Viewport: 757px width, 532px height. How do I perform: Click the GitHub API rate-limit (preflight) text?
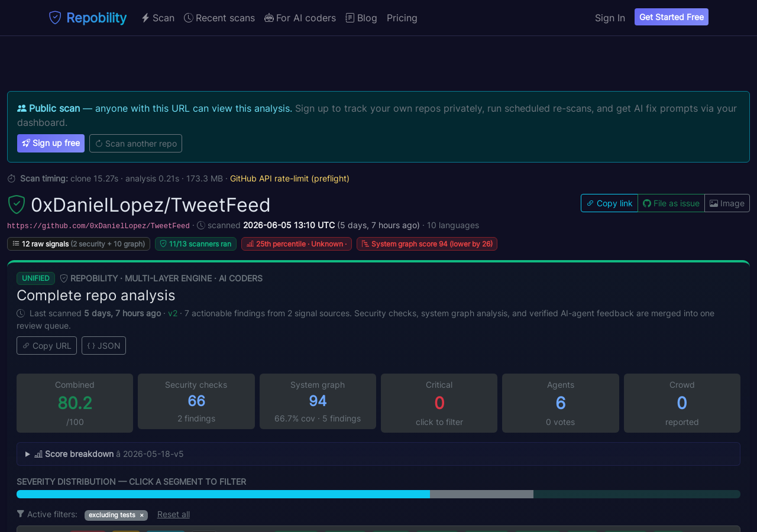coord(290,179)
